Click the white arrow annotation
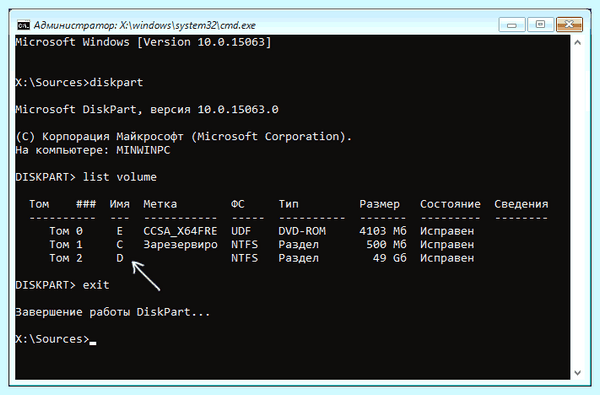Screen dimensions: 600x395 [146, 276]
